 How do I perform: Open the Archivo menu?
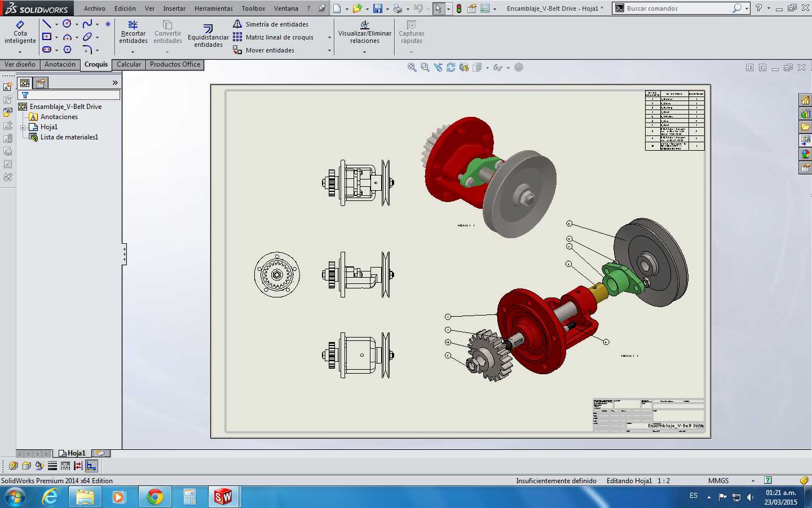94,8
